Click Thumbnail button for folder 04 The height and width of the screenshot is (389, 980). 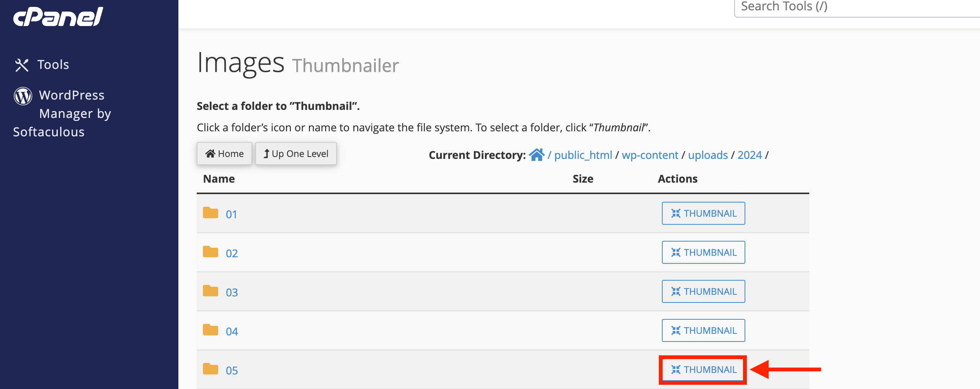pos(703,330)
